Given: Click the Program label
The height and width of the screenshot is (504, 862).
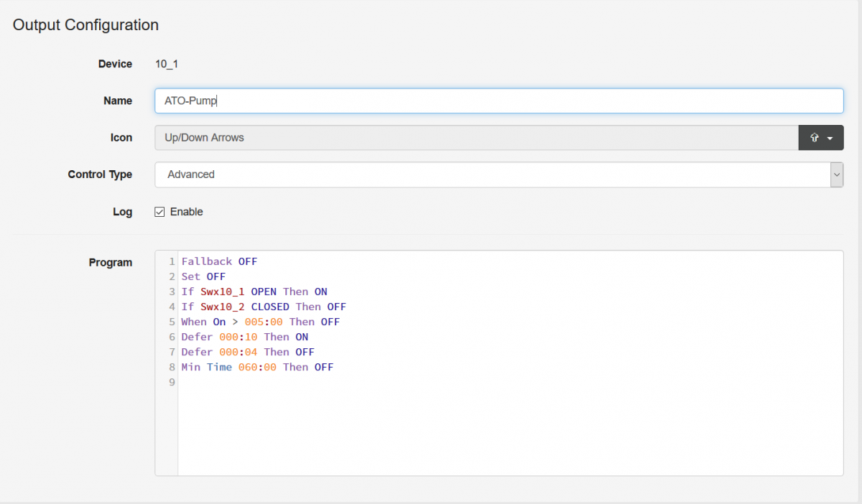Looking at the screenshot, I should (111, 263).
